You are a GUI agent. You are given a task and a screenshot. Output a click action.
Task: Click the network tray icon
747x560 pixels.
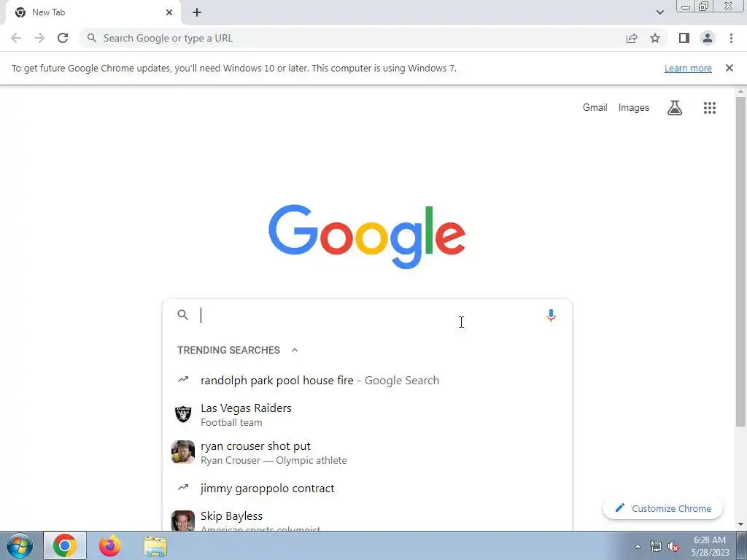pos(656,547)
